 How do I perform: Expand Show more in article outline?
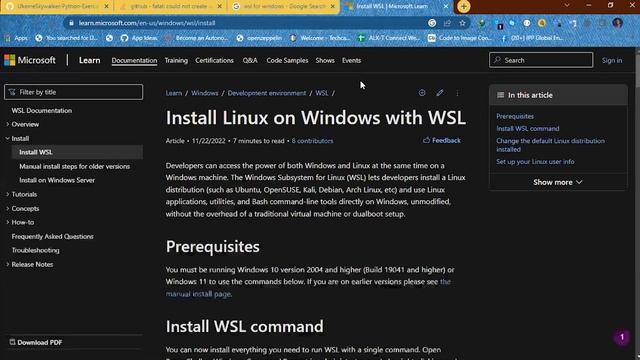pos(558,182)
